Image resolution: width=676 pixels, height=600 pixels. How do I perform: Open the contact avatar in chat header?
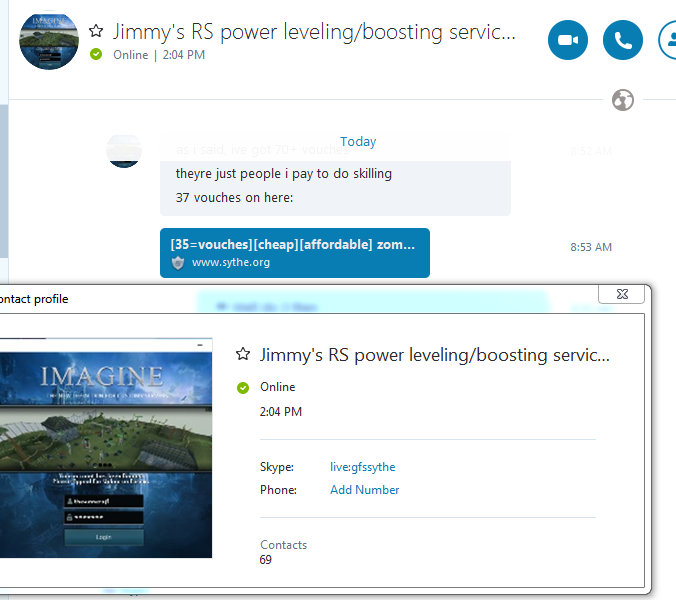coord(49,40)
